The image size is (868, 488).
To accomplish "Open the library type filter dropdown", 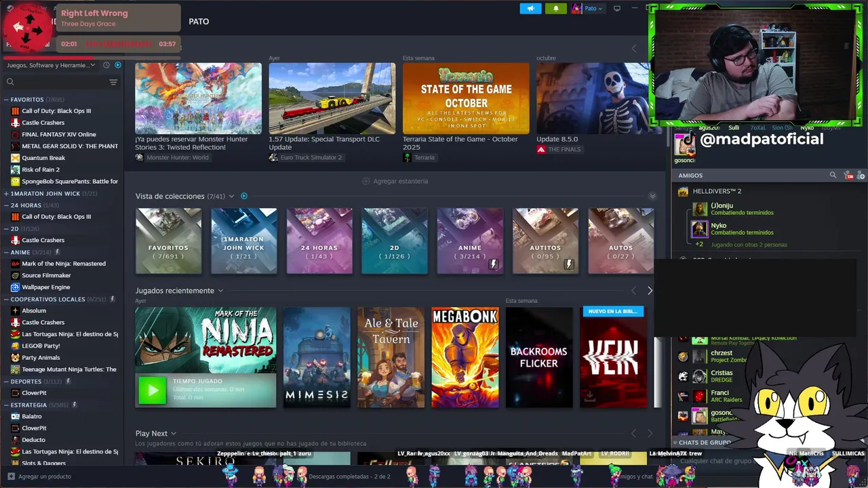I will point(52,65).
